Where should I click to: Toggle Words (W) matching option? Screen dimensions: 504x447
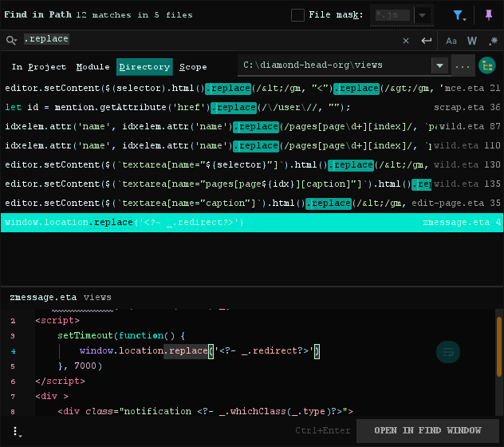click(472, 41)
